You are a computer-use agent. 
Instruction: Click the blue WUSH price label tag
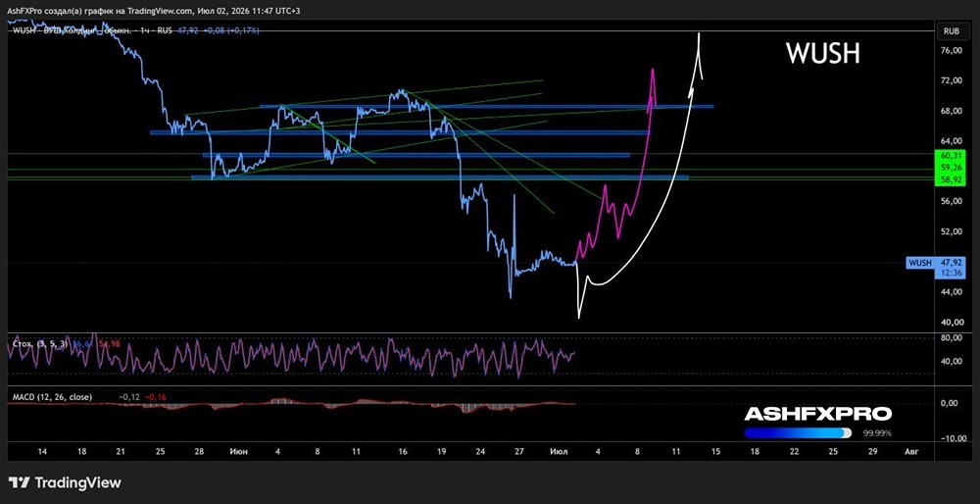tap(919, 263)
